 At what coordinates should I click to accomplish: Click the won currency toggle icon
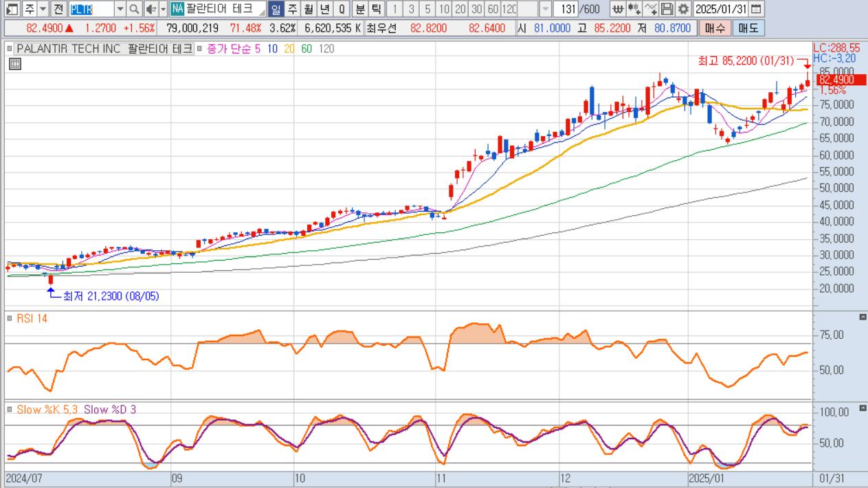[x=617, y=9]
